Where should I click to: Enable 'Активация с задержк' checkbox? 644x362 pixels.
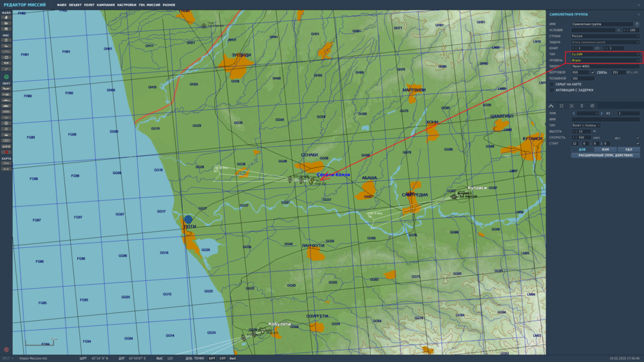pyautogui.click(x=552, y=90)
